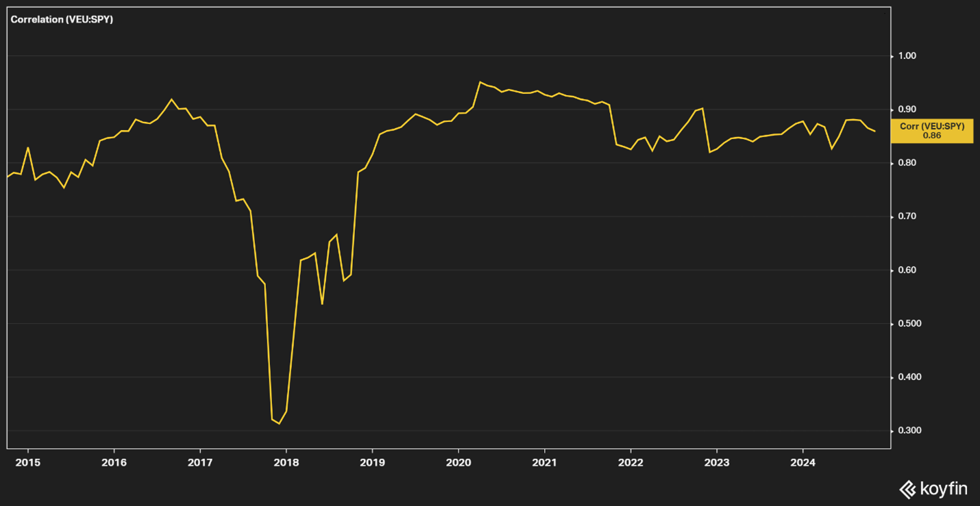980x506 pixels.
Task: Click the 2015 x-axis label
Action: click(28, 462)
